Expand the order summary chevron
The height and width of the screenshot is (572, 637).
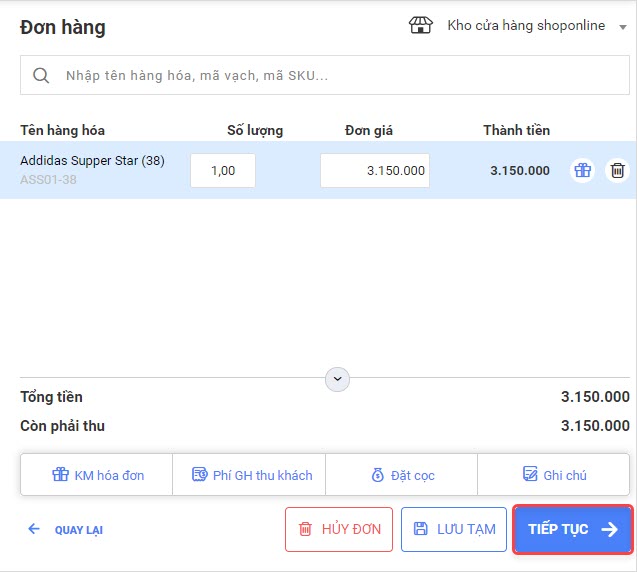click(x=338, y=379)
